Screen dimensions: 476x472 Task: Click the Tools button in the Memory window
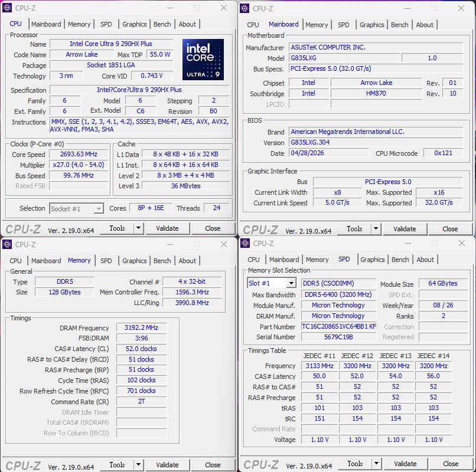tap(117, 465)
